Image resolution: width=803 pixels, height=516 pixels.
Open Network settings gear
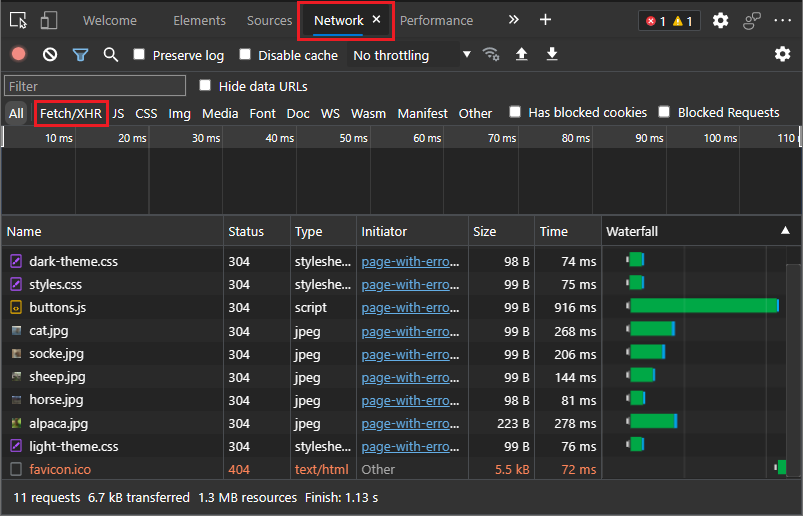pos(783,54)
